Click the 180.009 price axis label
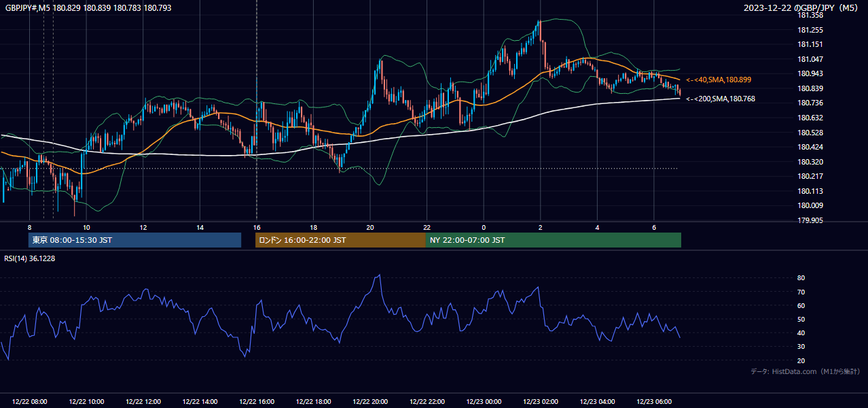Screen dimensions: 868x408 811,205
